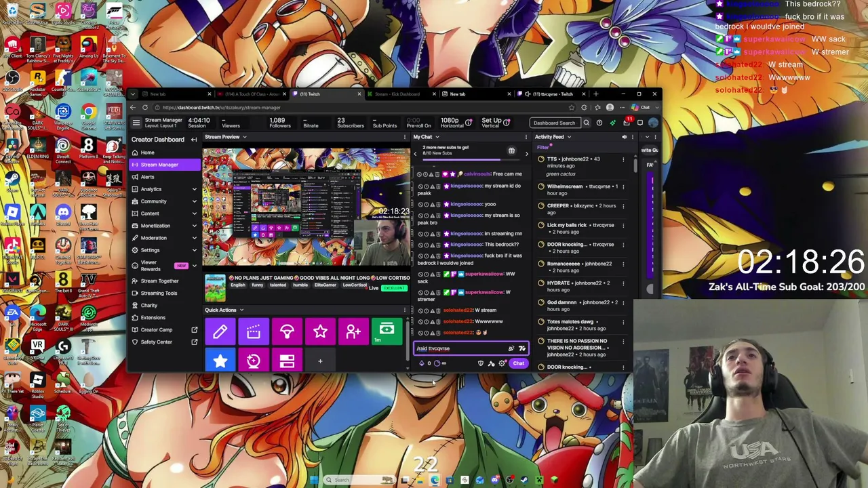The height and width of the screenshot is (488, 868).
Task: Expand the Moderation sidebar section
Action: [x=164, y=238]
